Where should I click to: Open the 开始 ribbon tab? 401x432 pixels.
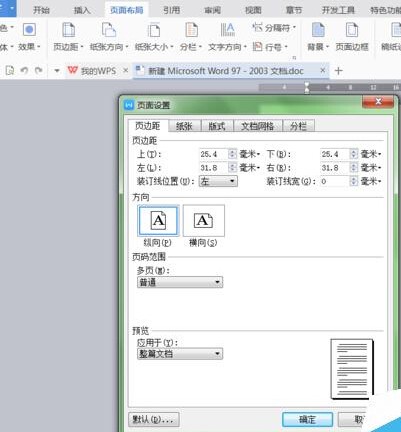[41, 10]
